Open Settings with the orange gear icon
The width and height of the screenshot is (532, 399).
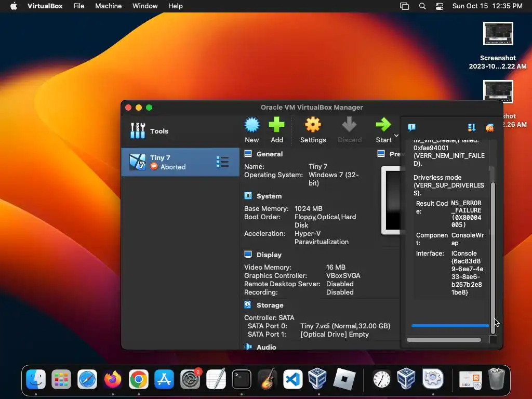click(313, 125)
